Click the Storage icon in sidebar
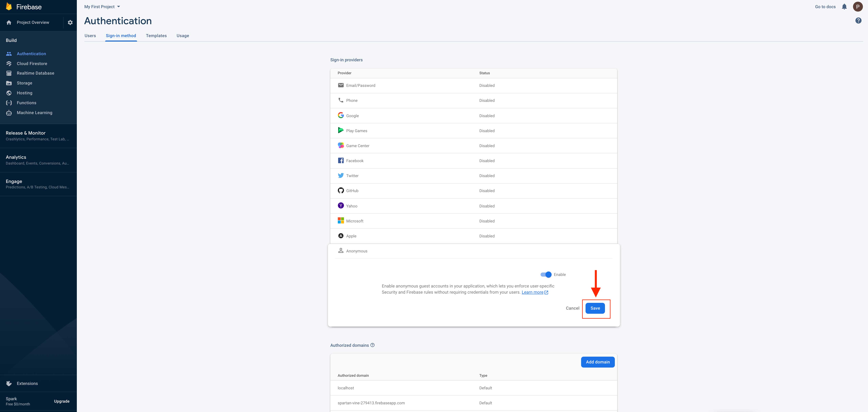This screenshot has height=412, width=868. pos(9,83)
